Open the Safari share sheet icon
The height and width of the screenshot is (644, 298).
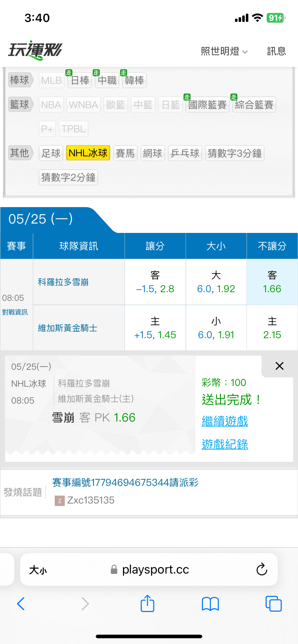point(148,603)
